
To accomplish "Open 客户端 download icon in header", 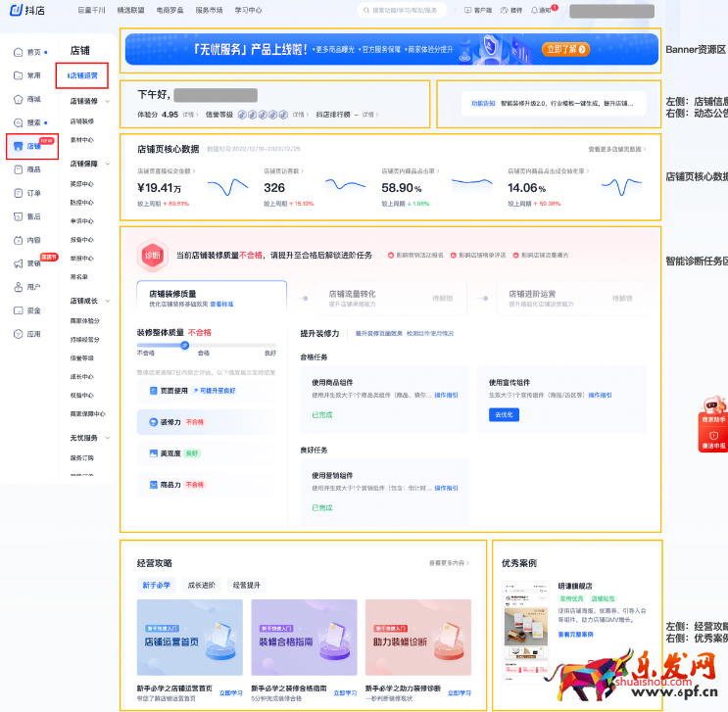I will (x=468, y=10).
